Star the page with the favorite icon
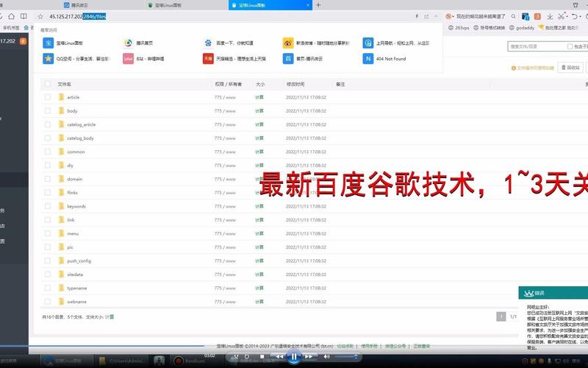The image size is (588, 368). [x=40, y=16]
